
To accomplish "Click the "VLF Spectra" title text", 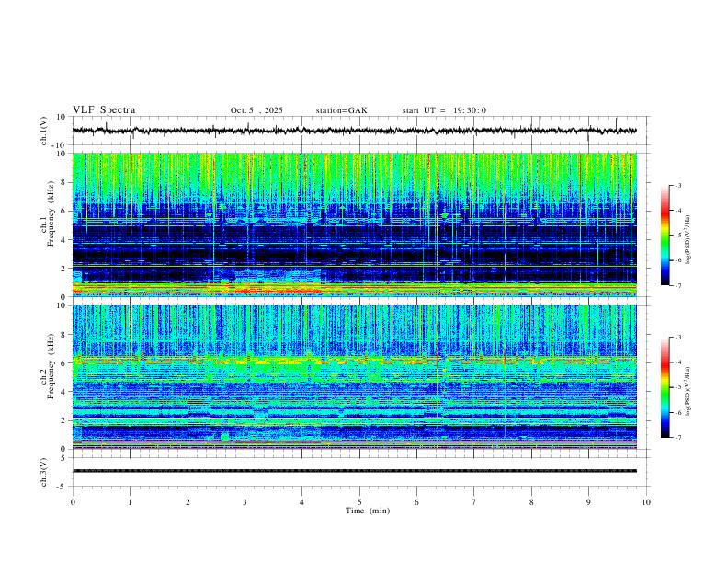I will 104,110.
